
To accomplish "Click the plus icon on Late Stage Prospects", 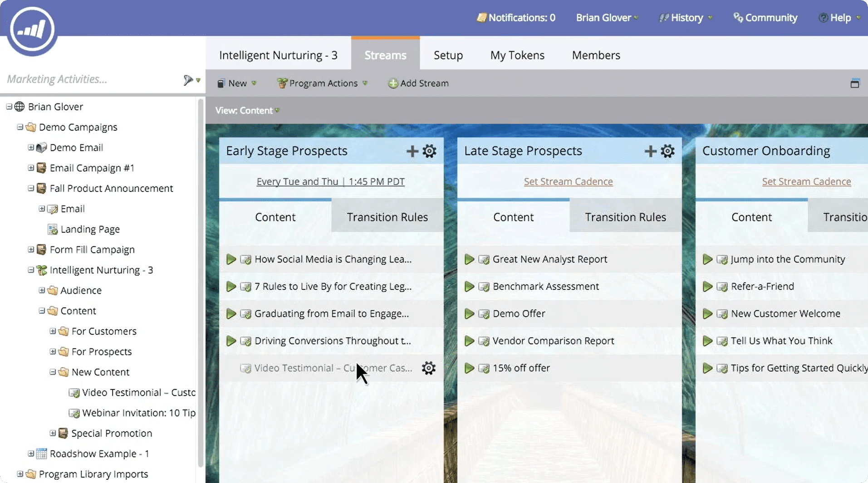I will click(x=650, y=151).
